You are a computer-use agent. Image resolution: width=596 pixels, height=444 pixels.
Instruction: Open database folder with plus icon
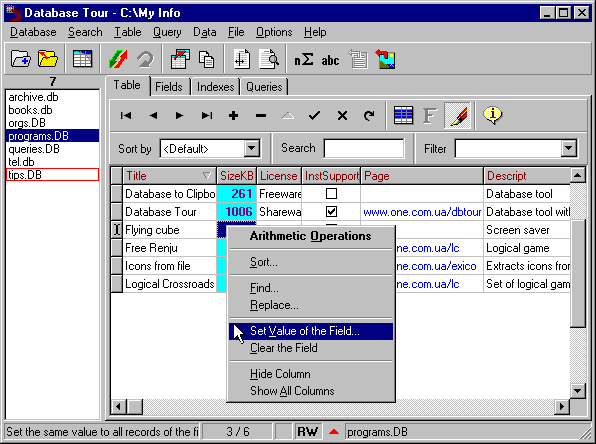(x=21, y=59)
